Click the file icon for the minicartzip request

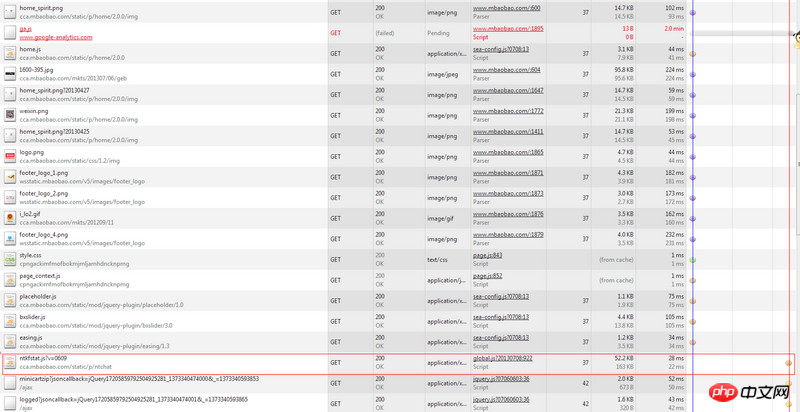[10, 383]
